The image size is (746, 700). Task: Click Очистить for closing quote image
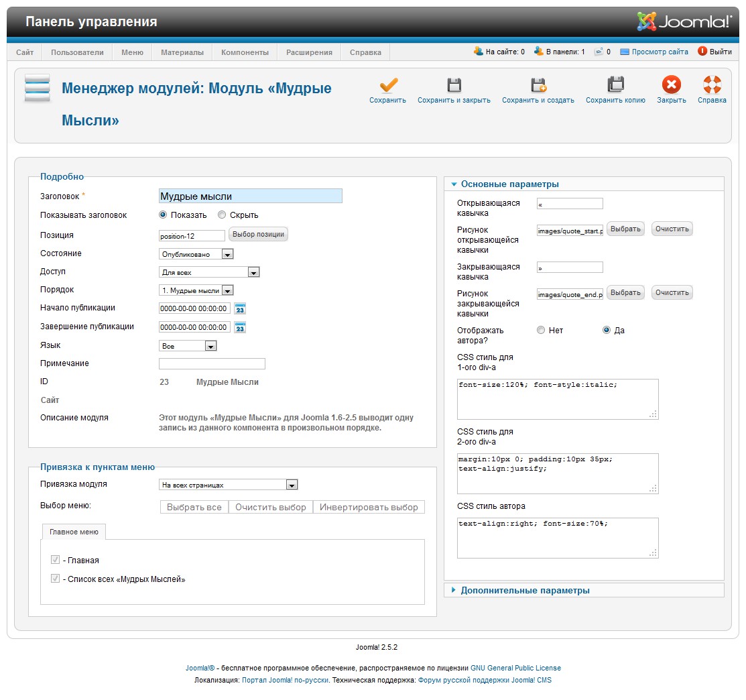tap(672, 292)
